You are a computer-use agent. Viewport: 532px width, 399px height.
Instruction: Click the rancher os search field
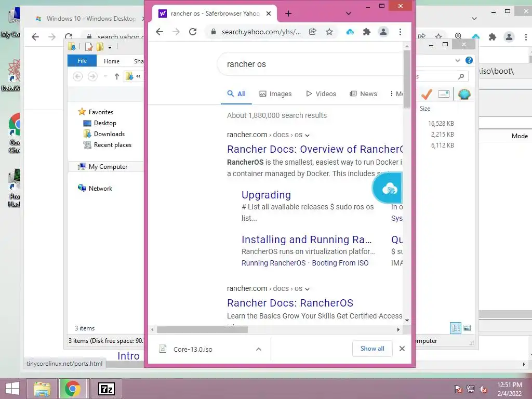tap(310, 64)
